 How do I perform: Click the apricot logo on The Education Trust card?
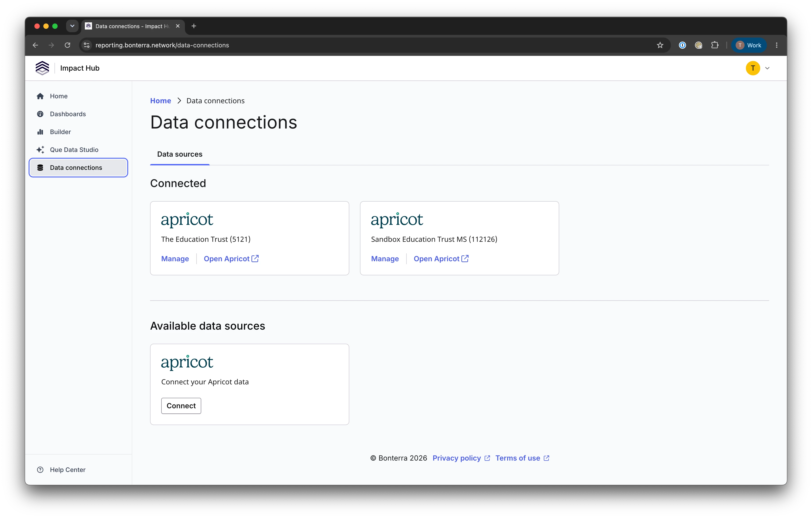187,220
